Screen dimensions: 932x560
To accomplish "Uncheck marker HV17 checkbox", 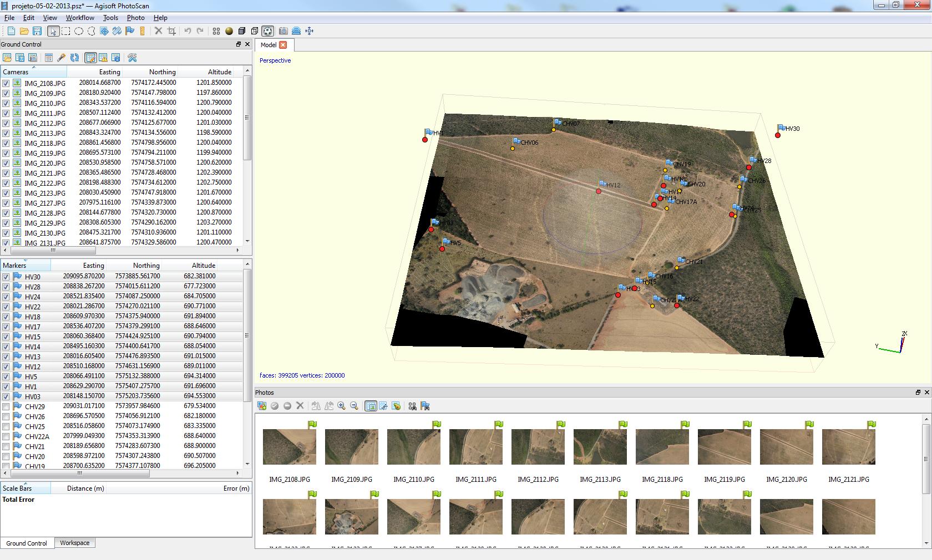I will [6, 327].
